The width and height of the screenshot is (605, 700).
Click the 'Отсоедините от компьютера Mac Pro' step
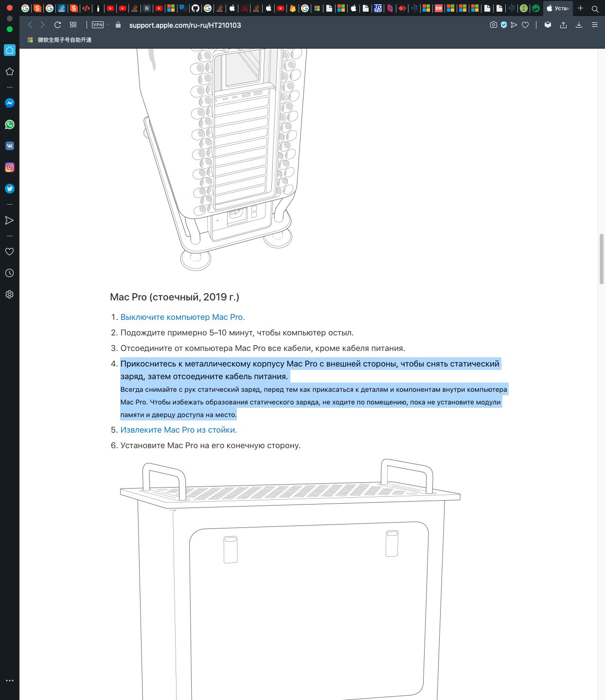click(x=263, y=348)
